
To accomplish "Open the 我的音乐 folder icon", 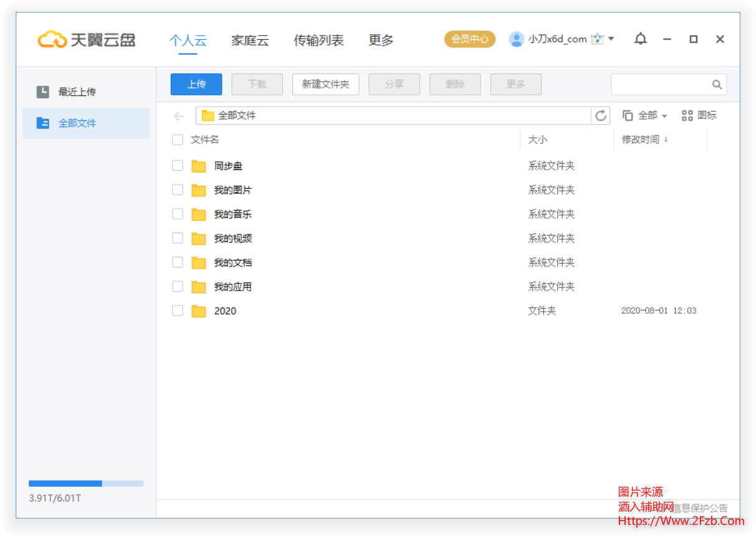I will (199, 214).
